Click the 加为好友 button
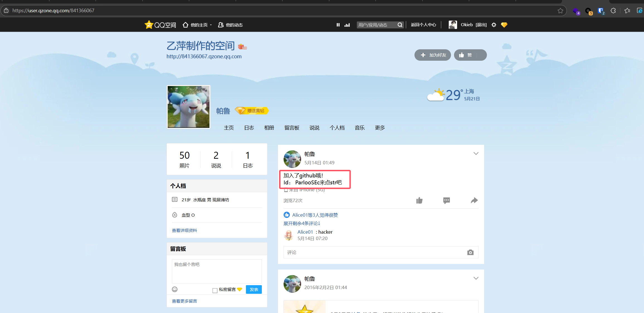 coord(433,55)
